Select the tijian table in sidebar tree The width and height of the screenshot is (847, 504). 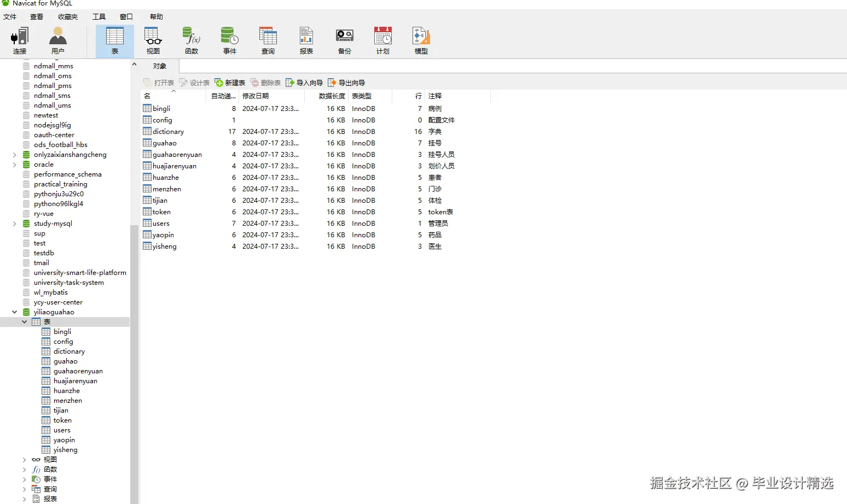pos(61,411)
